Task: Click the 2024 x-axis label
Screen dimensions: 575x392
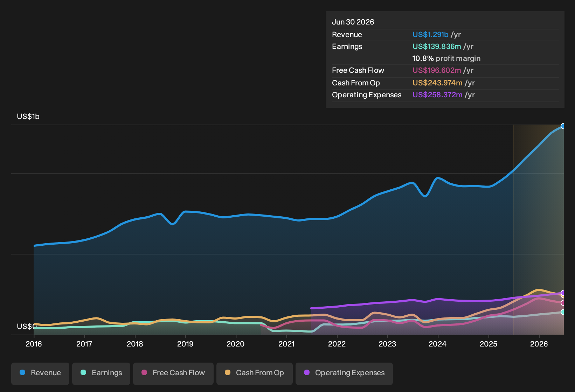Action: pyautogui.click(x=438, y=344)
